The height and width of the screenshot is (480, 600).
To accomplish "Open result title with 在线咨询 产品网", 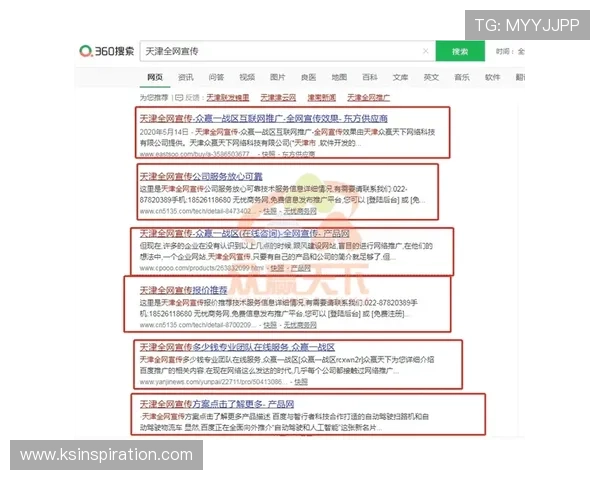I will pos(245,233).
